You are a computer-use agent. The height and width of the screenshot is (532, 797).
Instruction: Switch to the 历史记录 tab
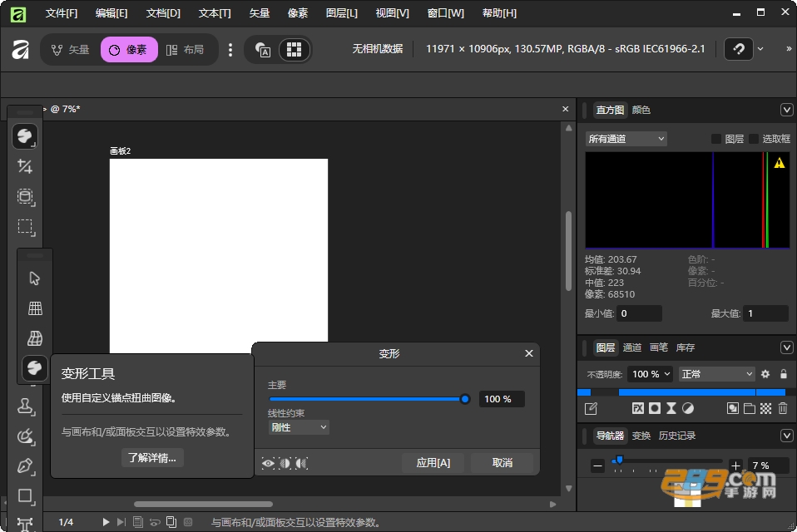coord(676,436)
